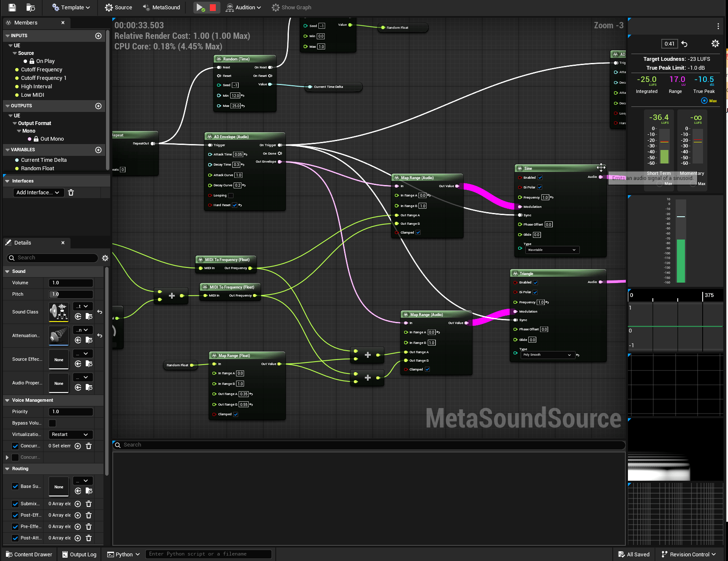This screenshot has width=728, height=561.
Task: Save the asset with the floppy disk icon
Action: (12, 7)
